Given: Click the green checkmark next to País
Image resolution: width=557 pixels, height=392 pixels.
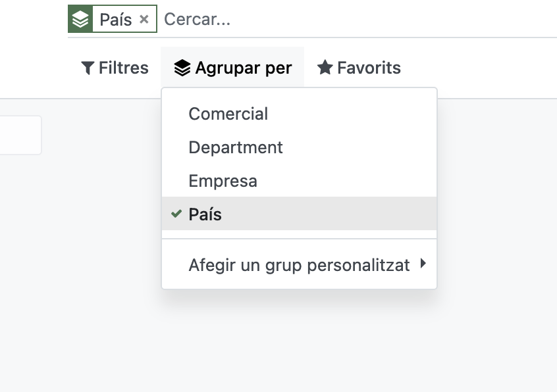Looking at the screenshot, I should (176, 214).
